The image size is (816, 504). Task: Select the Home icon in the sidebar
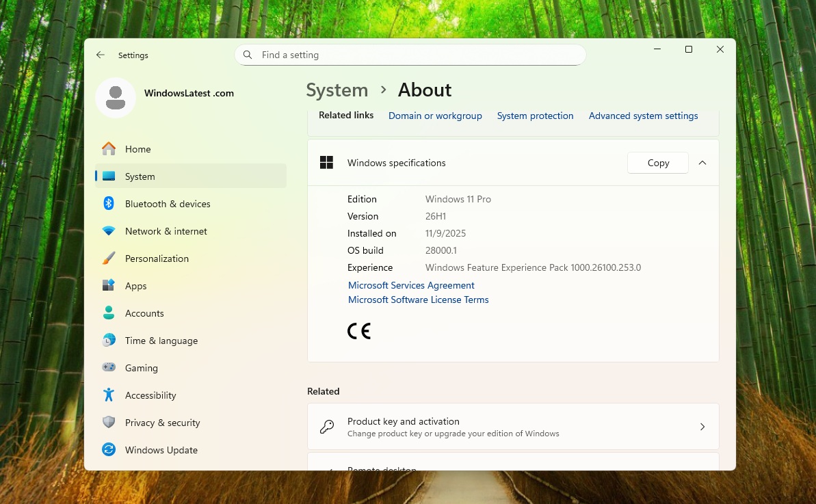click(x=109, y=148)
